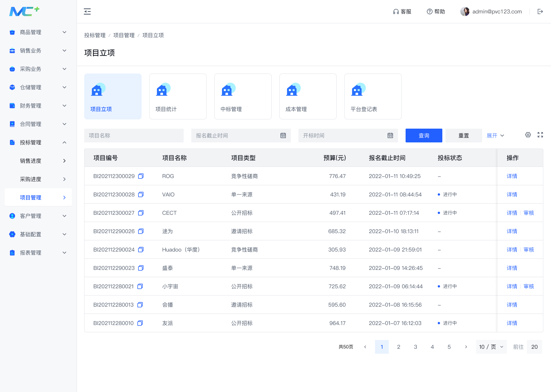Toggle fullscreen table view icon
The width and height of the screenshot is (551, 392).
point(540,135)
